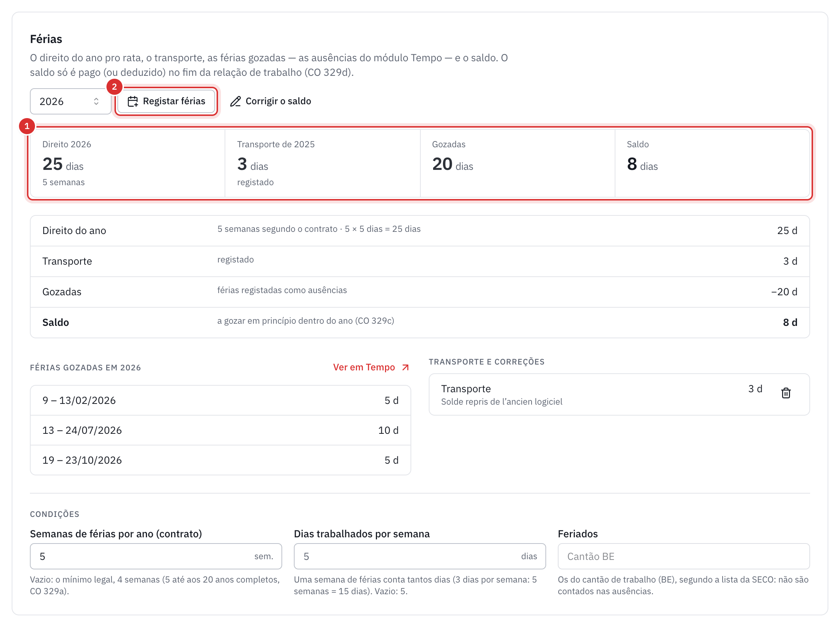The height and width of the screenshot is (627, 840).
Task: Click the pencil icon beside Corrigir o saldo
Action: pyautogui.click(x=235, y=101)
